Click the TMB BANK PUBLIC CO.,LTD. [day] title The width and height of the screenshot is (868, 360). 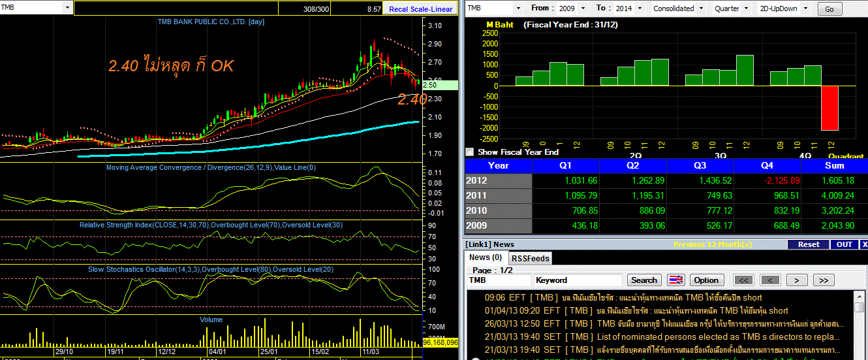click(x=211, y=22)
